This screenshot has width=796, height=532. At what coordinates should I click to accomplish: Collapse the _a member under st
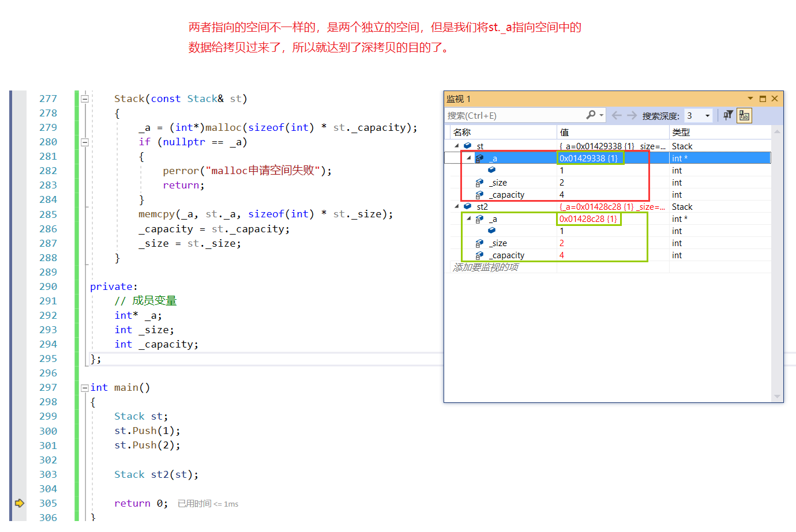click(469, 158)
